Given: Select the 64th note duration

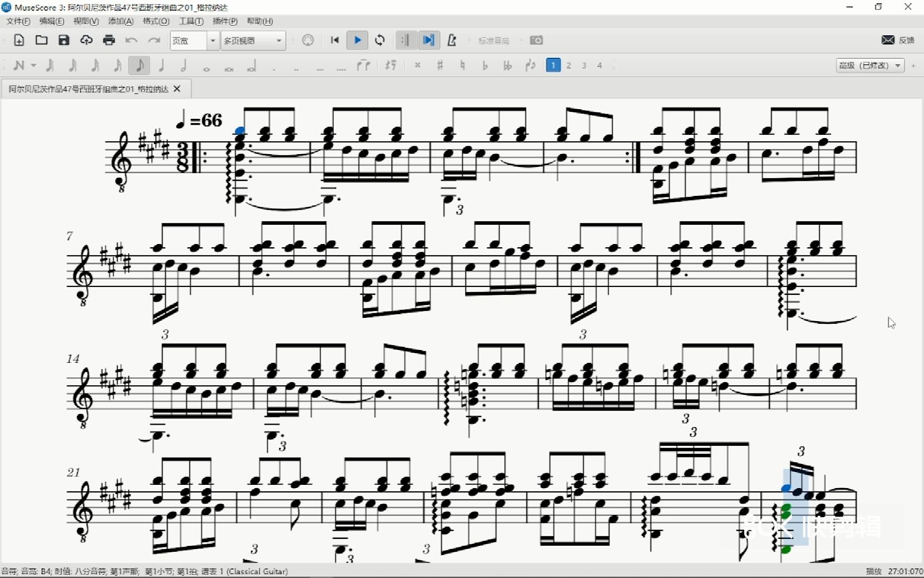Looking at the screenshot, I should pos(50,65).
